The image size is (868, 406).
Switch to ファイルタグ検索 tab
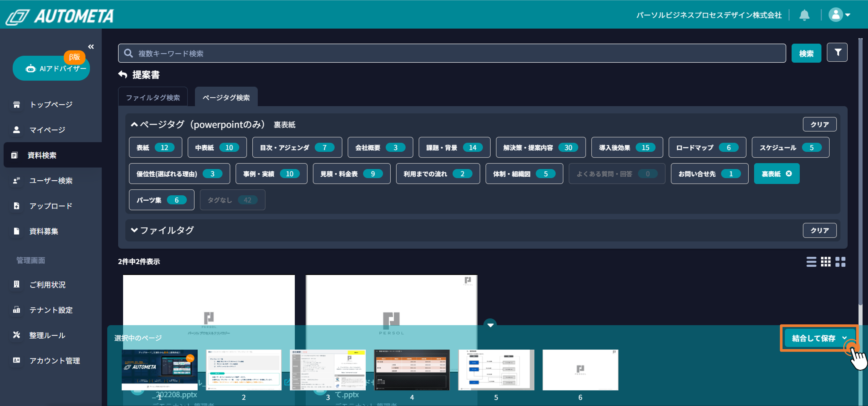[153, 98]
